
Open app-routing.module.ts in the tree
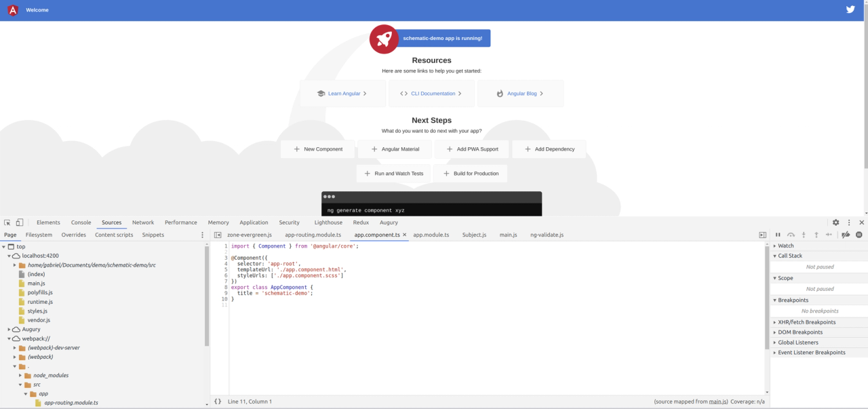coord(71,403)
